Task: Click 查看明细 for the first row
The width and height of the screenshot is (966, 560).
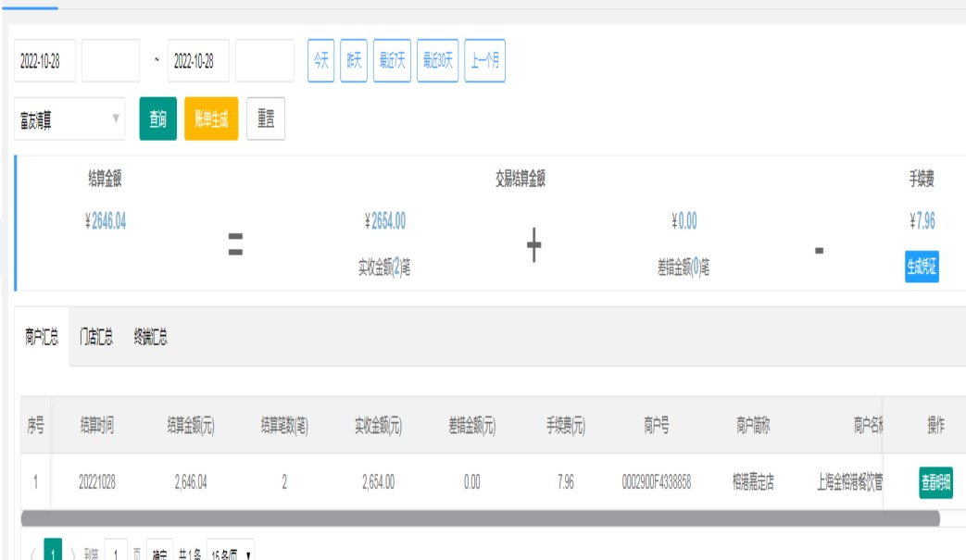Action: click(935, 482)
